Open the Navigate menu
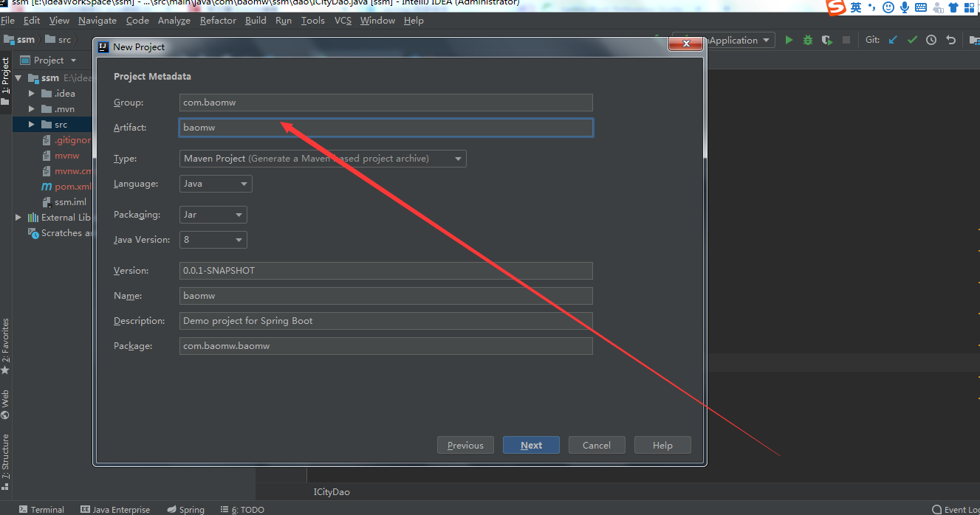 point(97,21)
